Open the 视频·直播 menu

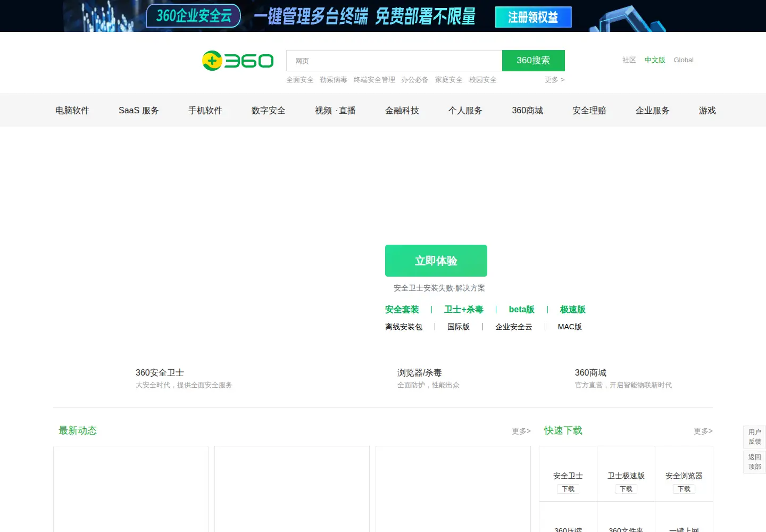point(335,111)
